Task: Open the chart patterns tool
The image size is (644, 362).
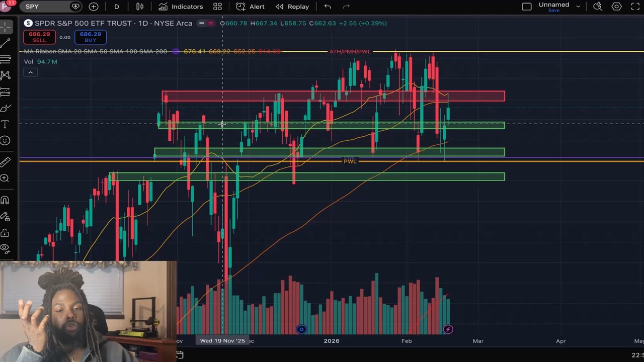Action: click(6, 75)
